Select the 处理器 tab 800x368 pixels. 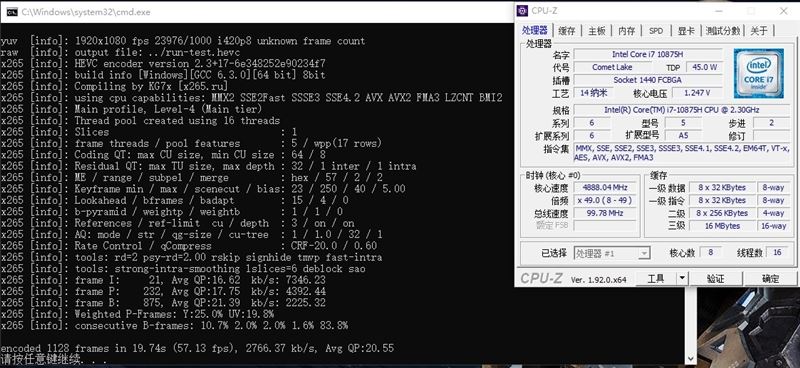point(535,30)
